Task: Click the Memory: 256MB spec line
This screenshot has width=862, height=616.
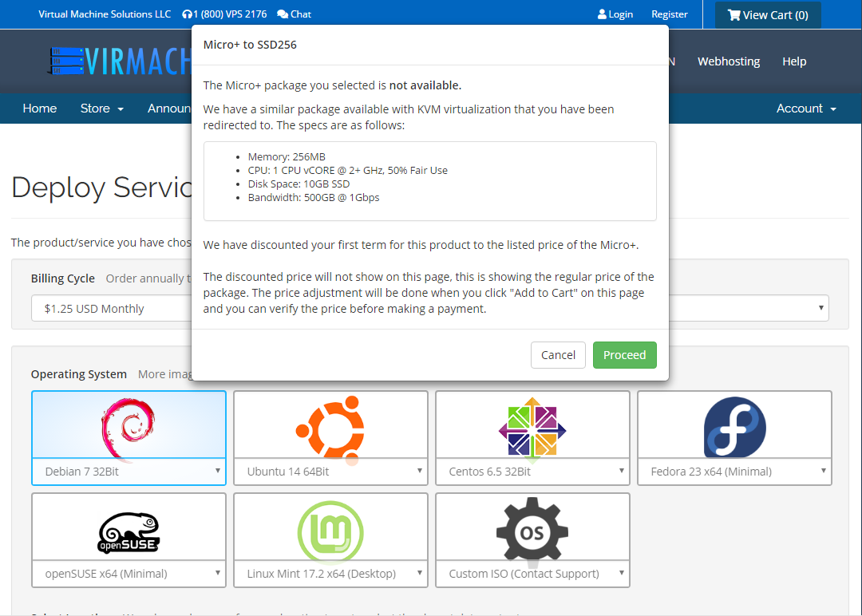Action: pyautogui.click(x=287, y=156)
